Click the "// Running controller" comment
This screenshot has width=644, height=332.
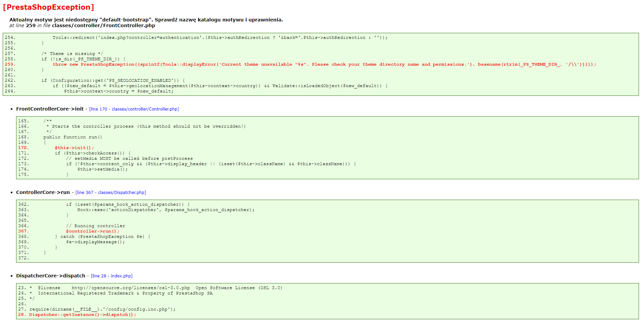point(96,226)
